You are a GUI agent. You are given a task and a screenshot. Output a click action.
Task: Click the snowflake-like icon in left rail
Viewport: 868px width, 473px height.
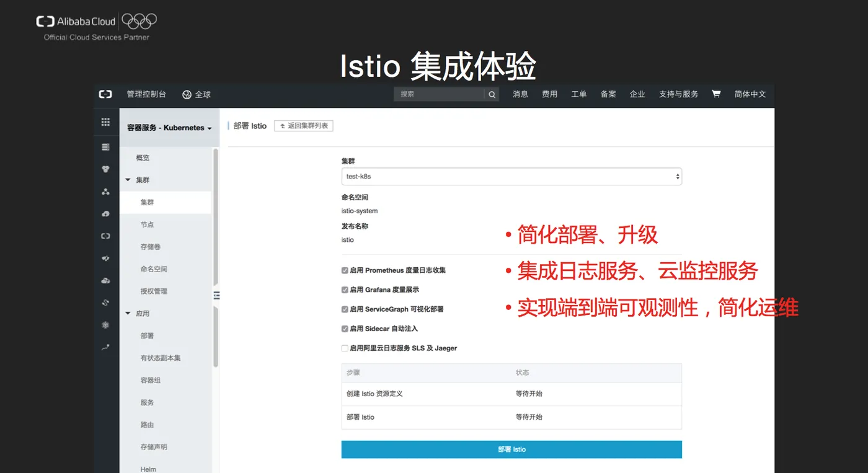105,325
